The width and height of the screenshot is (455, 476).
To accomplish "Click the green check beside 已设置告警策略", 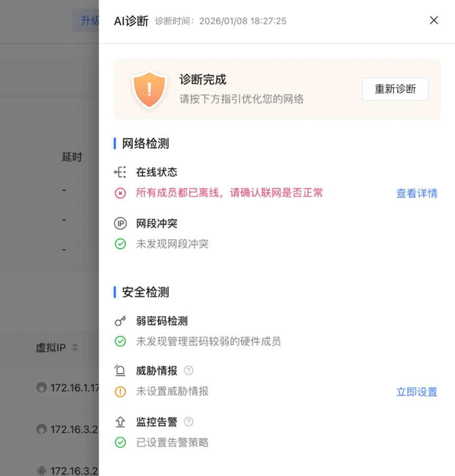I will click(120, 442).
